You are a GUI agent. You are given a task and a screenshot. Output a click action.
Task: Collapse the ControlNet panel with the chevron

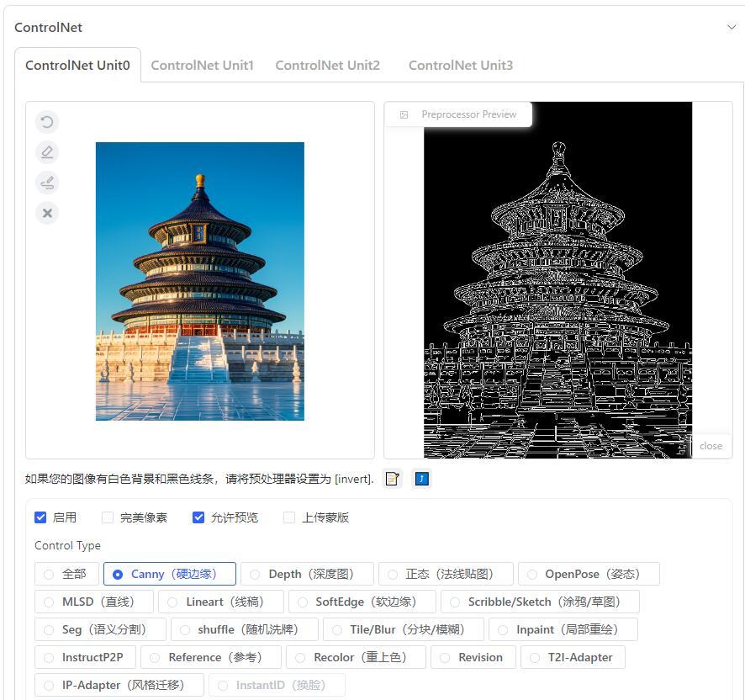coord(732,27)
